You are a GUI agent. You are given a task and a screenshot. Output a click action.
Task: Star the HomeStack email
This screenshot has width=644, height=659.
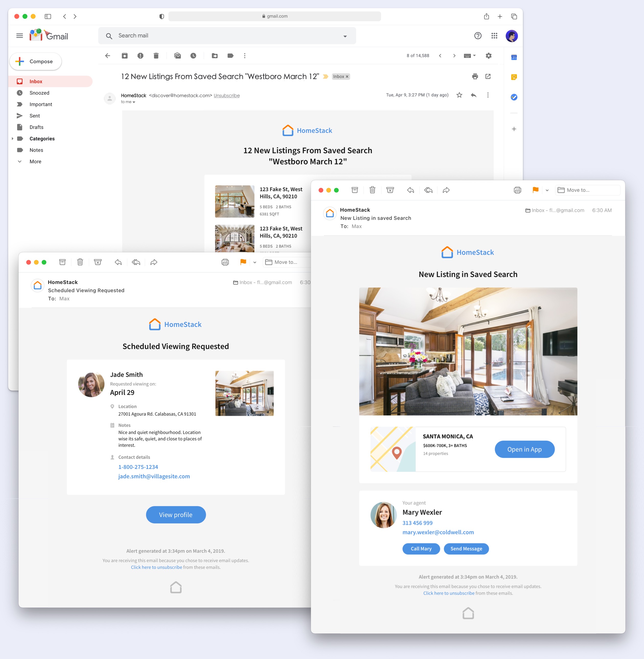pyautogui.click(x=459, y=95)
